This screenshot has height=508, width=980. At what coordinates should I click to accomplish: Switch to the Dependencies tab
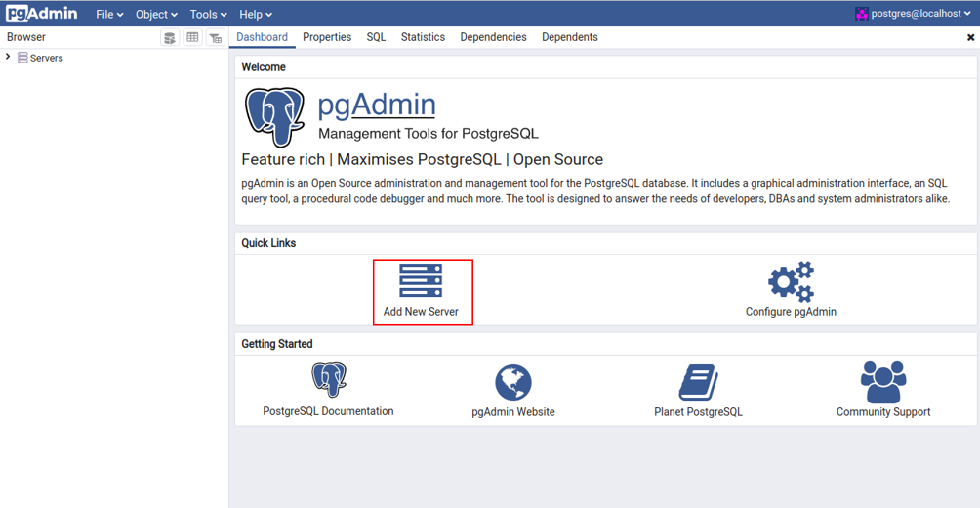click(x=493, y=37)
